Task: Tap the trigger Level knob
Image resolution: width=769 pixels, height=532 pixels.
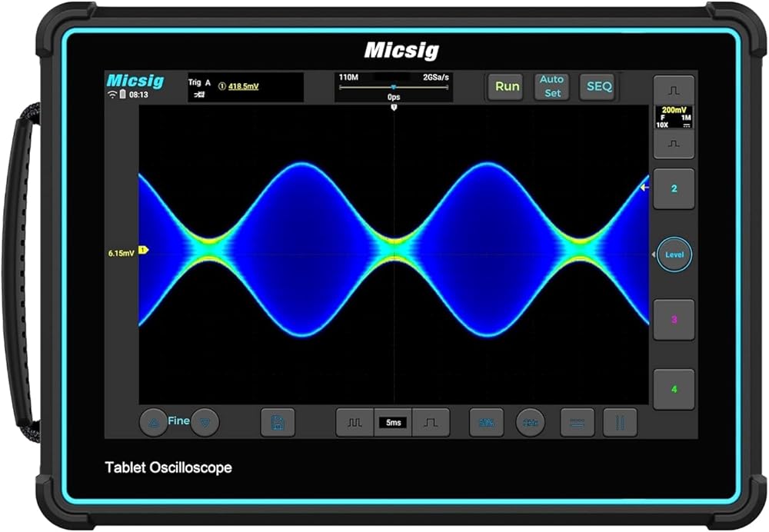Action: pyautogui.click(x=674, y=254)
